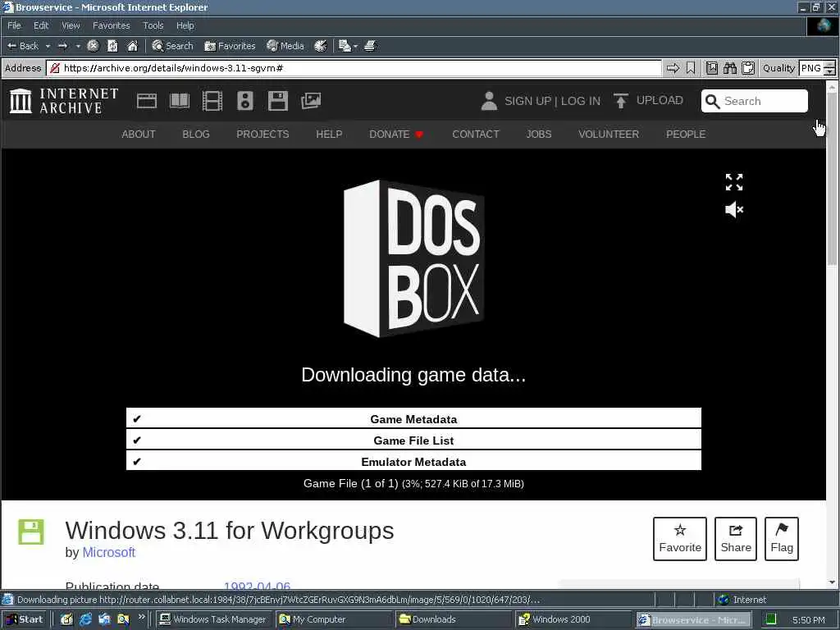Image resolution: width=840 pixels, height=630 pixels.
Task: Open the ABOUT nav item
Action: coord(138,134)
